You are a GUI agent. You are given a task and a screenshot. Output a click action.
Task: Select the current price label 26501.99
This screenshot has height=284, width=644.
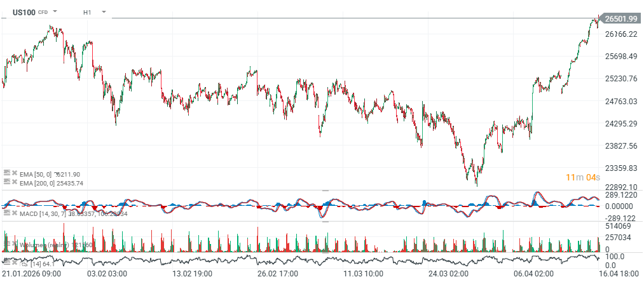tap(621, 19)
